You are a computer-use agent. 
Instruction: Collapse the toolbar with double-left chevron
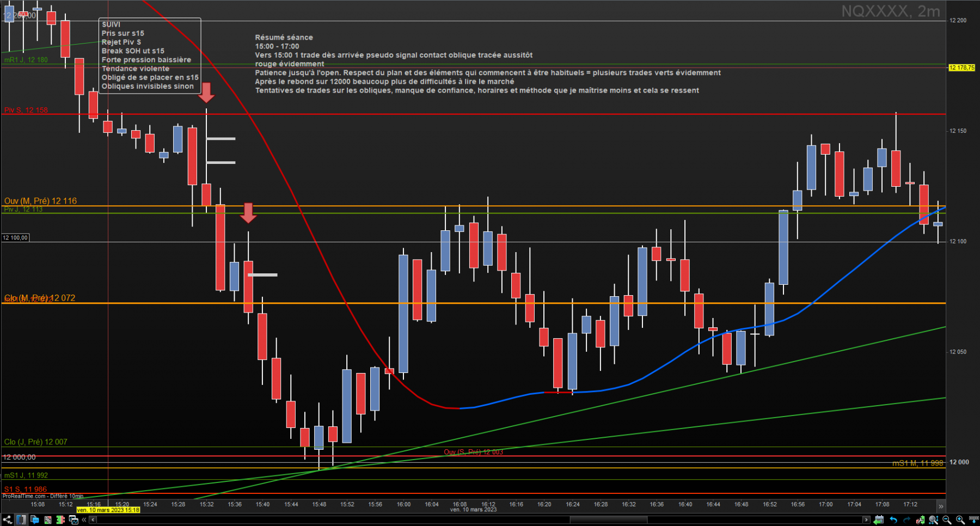(84, 520)
